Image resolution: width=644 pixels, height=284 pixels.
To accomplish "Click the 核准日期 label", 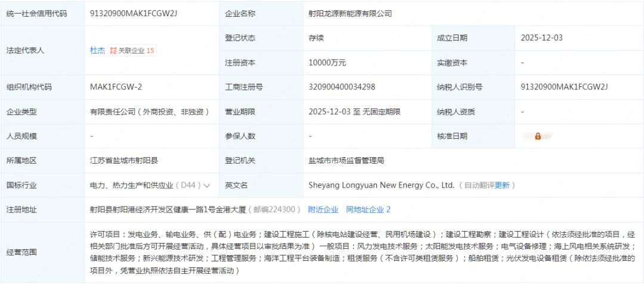I will coord(452,136).
